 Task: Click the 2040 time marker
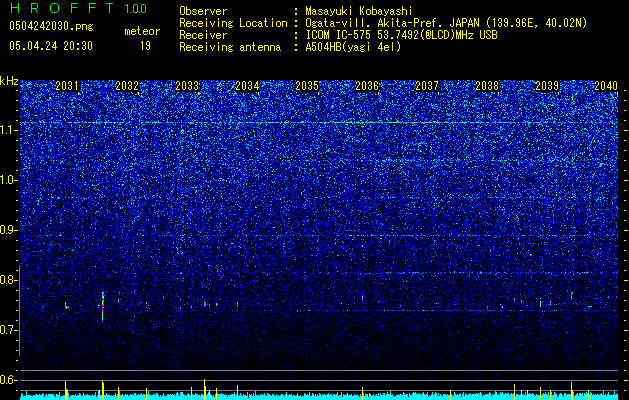[x=606, y=86]
